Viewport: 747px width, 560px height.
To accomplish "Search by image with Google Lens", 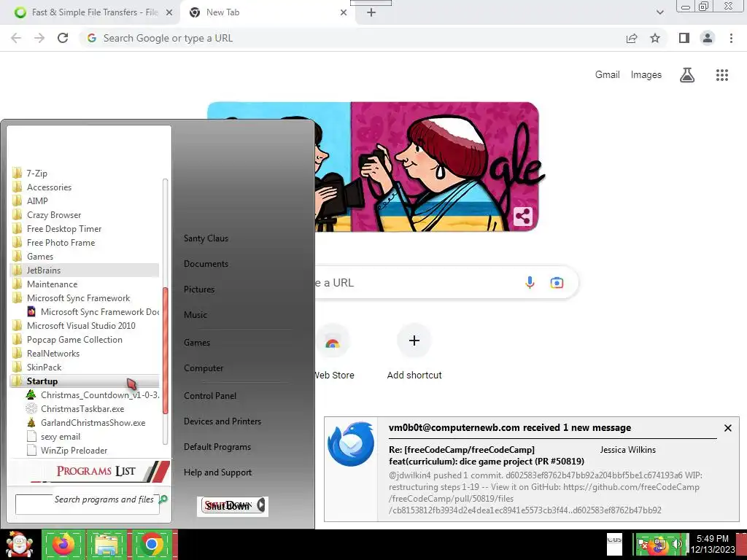I will point(557,282).
